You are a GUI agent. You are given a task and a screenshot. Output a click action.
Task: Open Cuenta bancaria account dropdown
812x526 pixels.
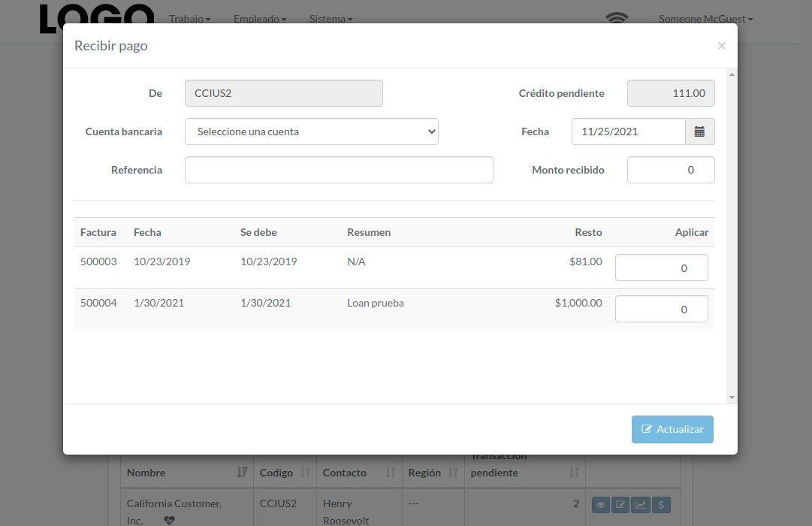pyautogui.click(x=312, y=131)
